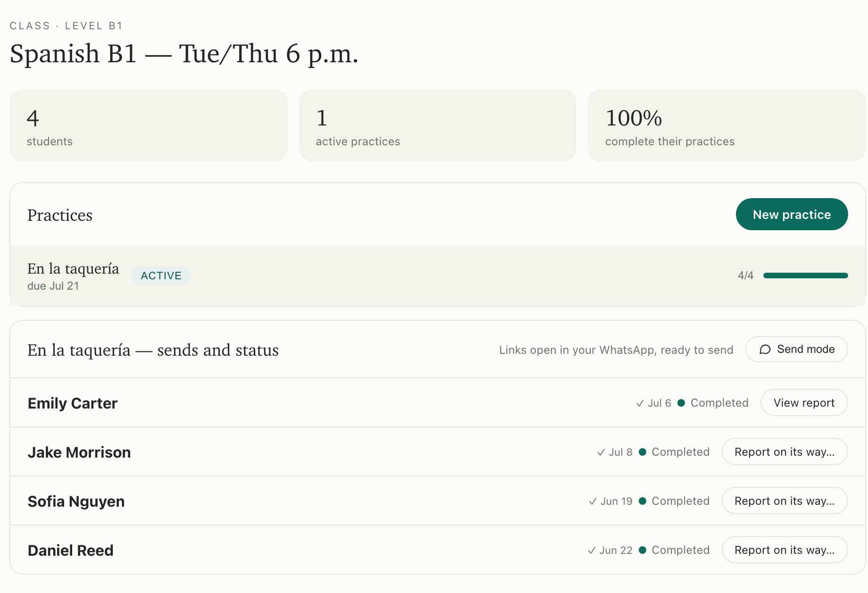Select student name Daniel Reed

tap(70, 551)
